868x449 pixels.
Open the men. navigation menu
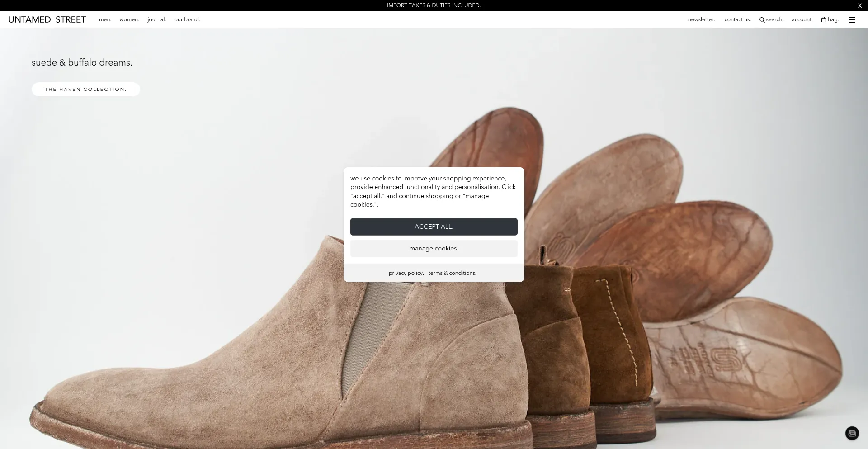click(x=105, y=19)
